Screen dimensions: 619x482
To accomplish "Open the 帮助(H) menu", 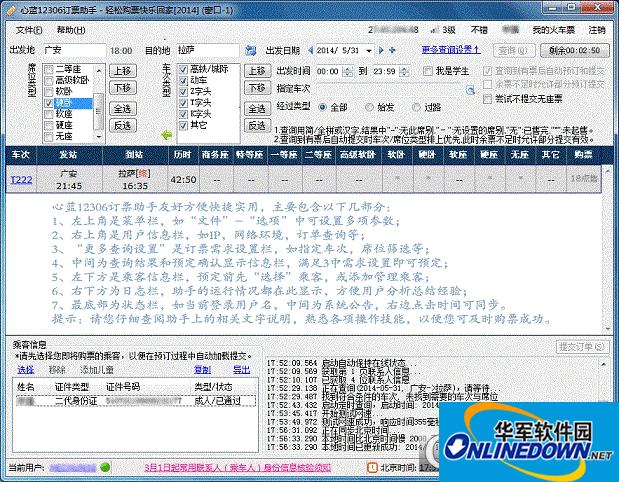I will tap(71, 30).
